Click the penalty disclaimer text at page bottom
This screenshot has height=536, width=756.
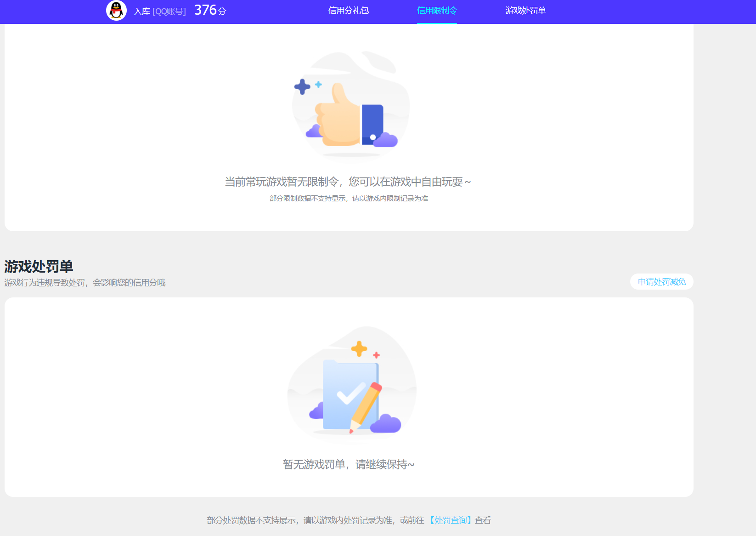click(x=348, y=520)
